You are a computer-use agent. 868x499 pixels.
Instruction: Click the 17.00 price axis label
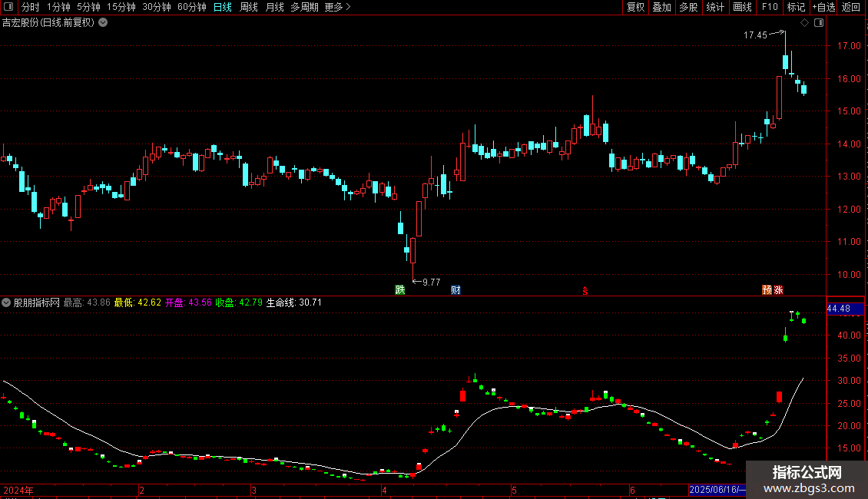849,46
